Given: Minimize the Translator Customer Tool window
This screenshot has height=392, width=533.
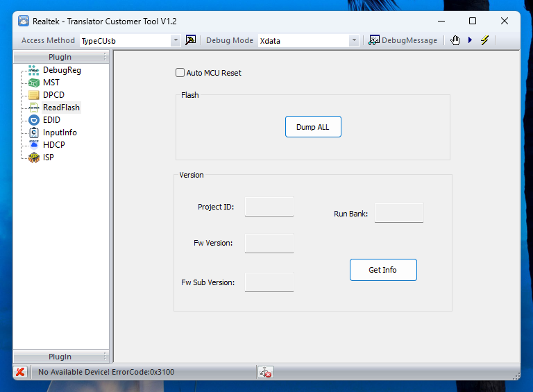Looking at the screenshot, I should (441, 21).
